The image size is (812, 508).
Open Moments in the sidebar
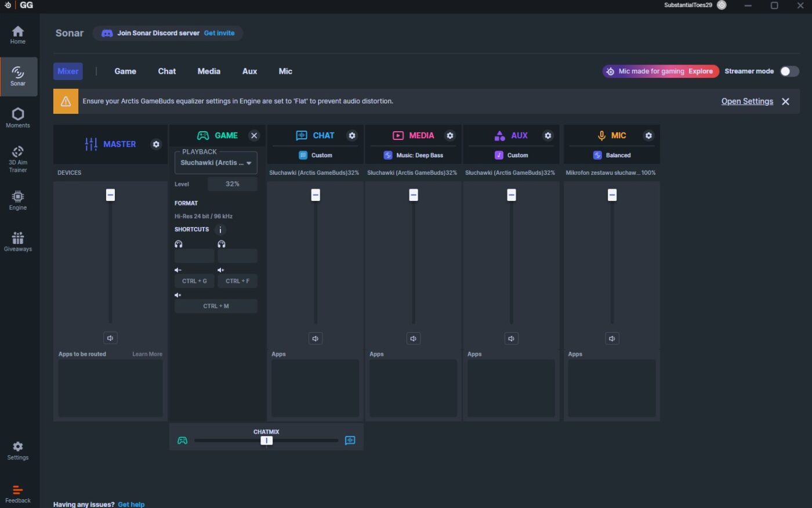(18, 118)
